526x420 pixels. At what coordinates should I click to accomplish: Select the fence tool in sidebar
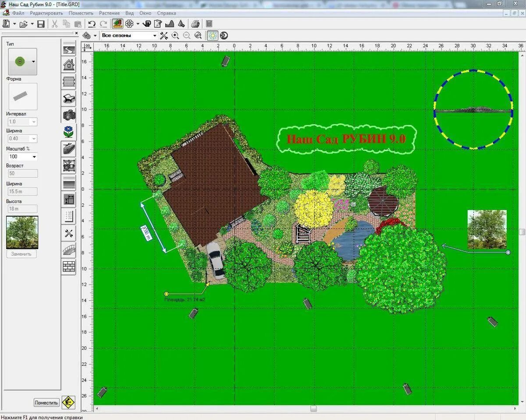69,82
